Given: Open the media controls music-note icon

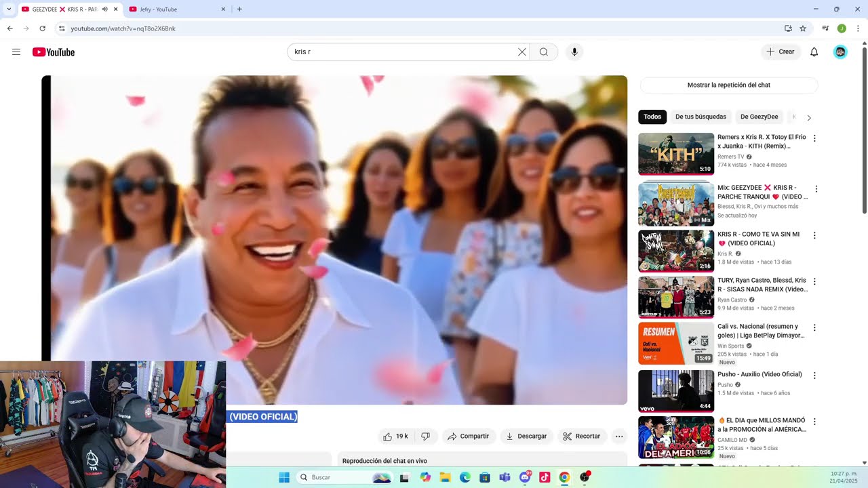Looking at the screenshot, I should pos(825,28).
